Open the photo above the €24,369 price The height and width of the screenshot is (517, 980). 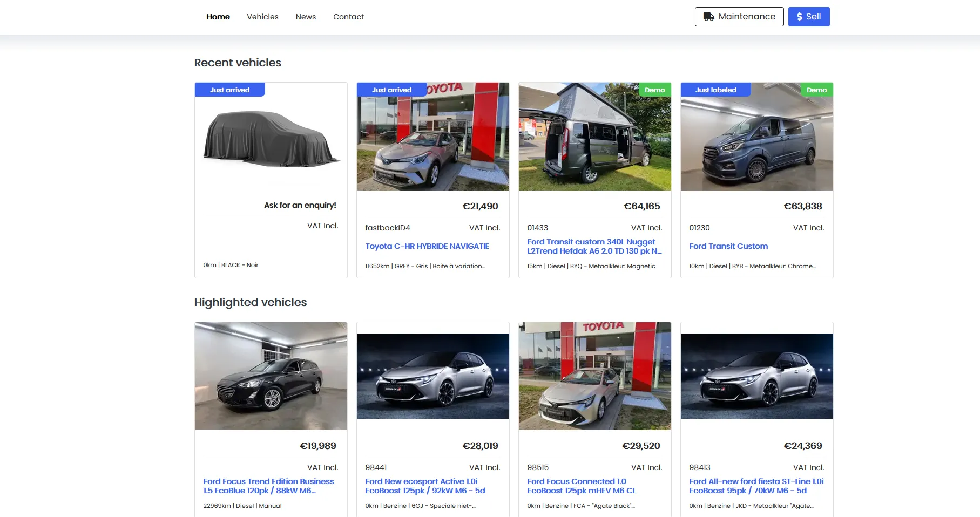(x=757, y=376)
